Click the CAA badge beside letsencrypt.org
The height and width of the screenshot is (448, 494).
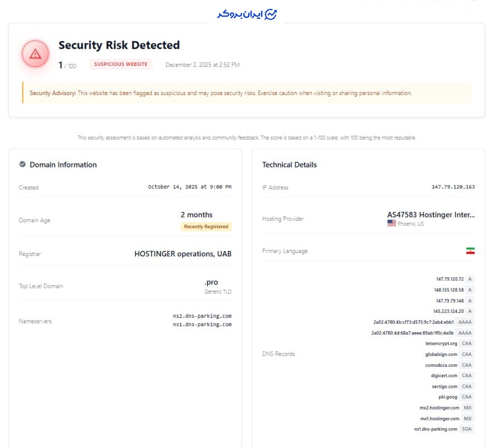(467, 343)
